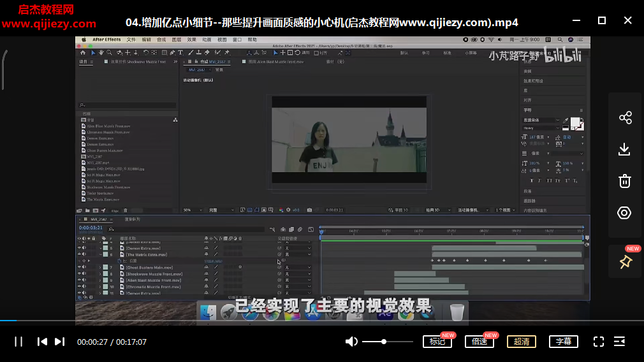The width and height of the screenshot is (644, 362).
Task: Click the trash icon in the player sidebar
Action: [x=625, y=181]
